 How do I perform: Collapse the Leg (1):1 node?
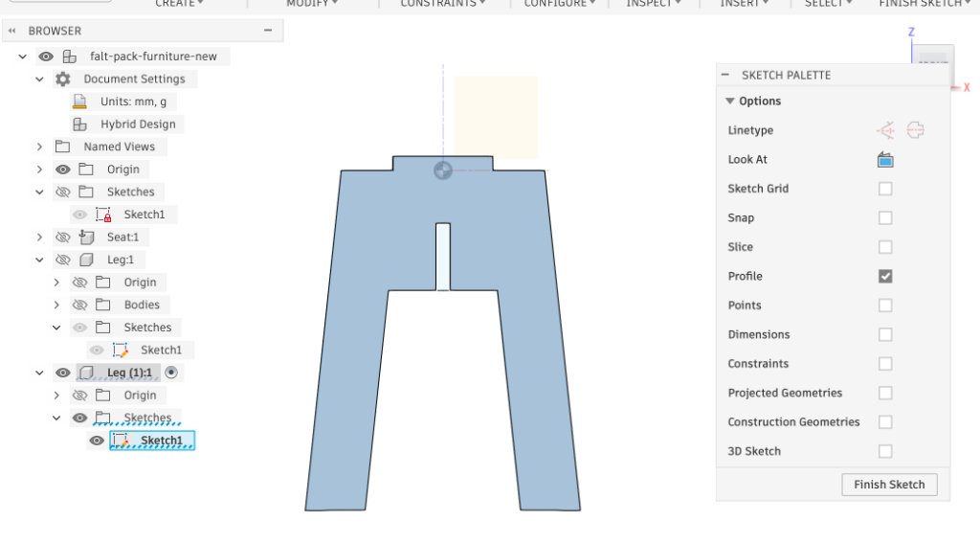[39, 373]
